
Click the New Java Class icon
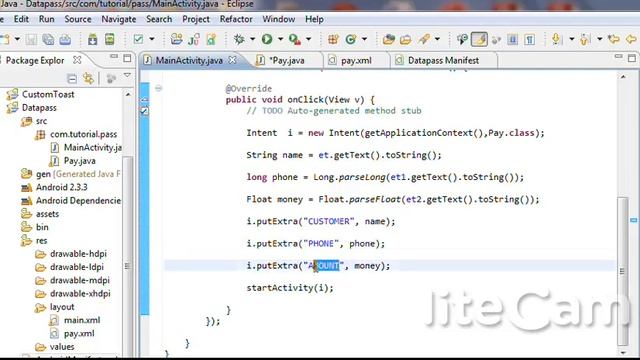click(x=351, y=40)
